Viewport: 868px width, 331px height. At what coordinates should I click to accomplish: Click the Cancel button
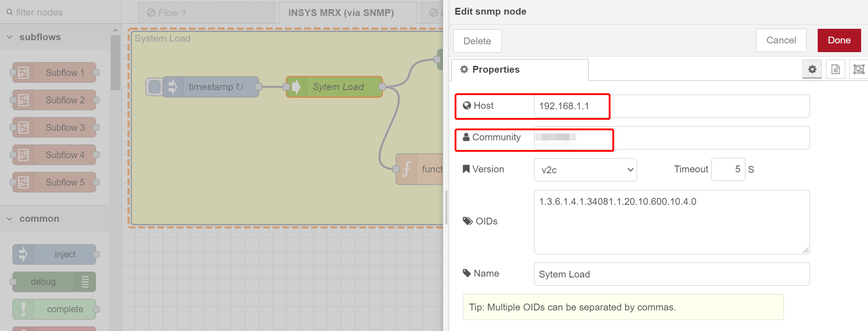781,40
